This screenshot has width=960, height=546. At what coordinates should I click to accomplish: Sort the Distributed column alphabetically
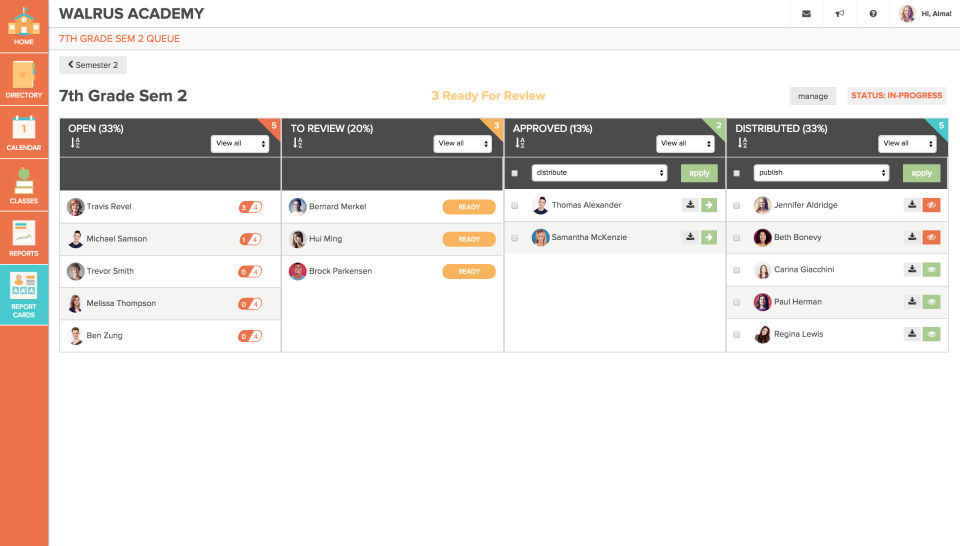pyautogui.click(x=742, y=143)
